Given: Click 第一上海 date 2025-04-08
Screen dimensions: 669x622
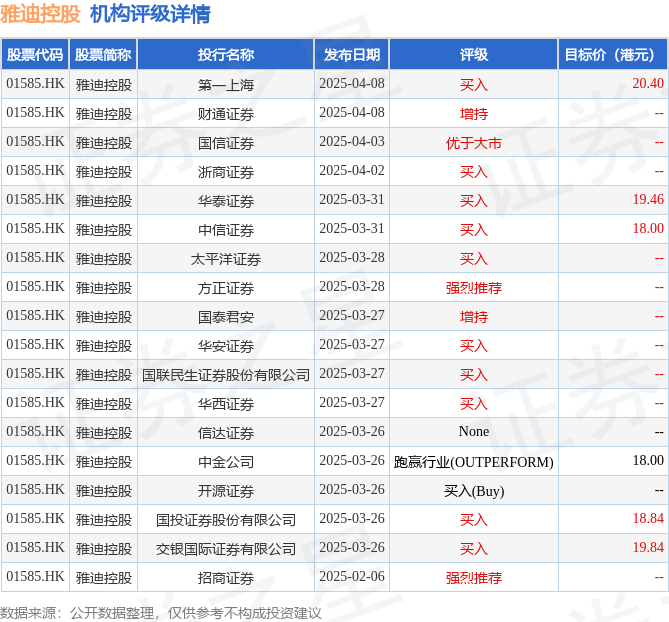Looking at the screenshot, I should coord(352,83).
